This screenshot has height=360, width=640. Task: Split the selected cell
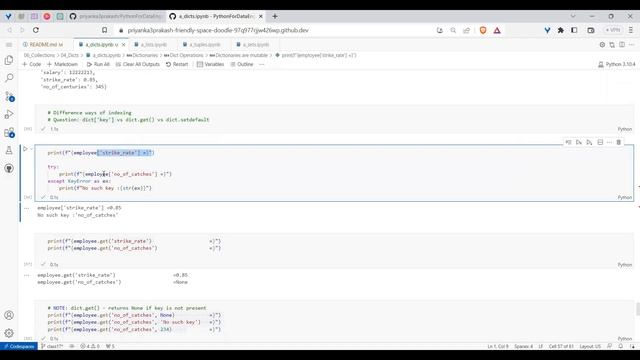(x=600, y=142)
